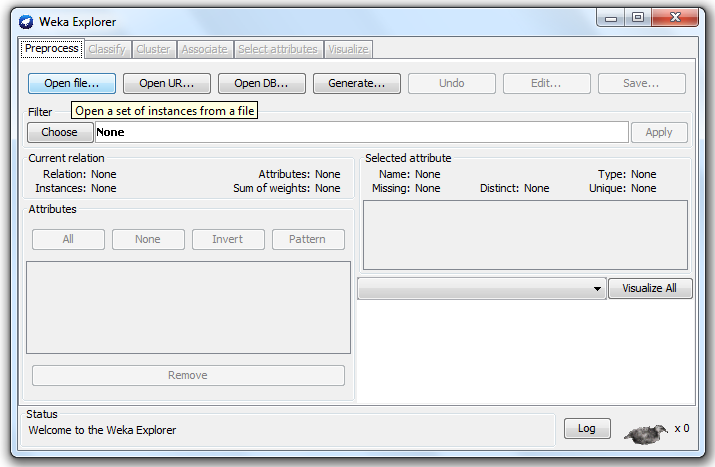The width and height of the screenshot is (715, 467).
Task: Click the filter field showing None
Action: [x=362, y=132]
